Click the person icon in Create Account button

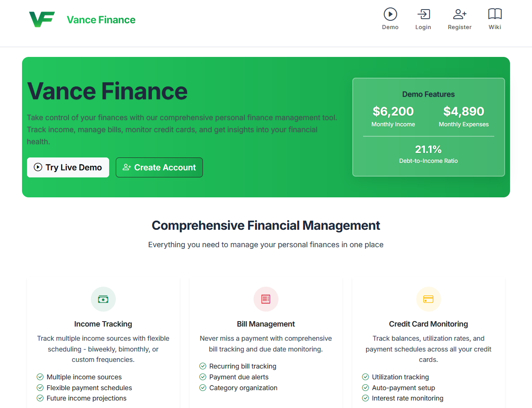127,167
